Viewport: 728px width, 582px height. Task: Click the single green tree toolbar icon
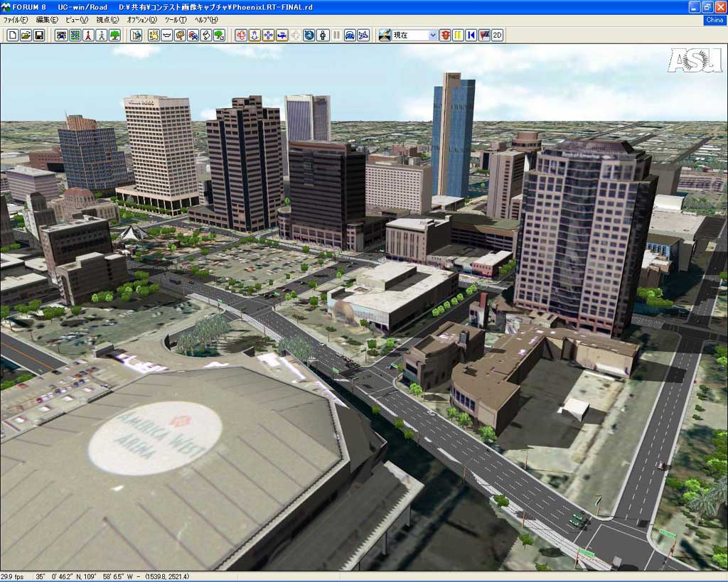[x=114, y=36]
